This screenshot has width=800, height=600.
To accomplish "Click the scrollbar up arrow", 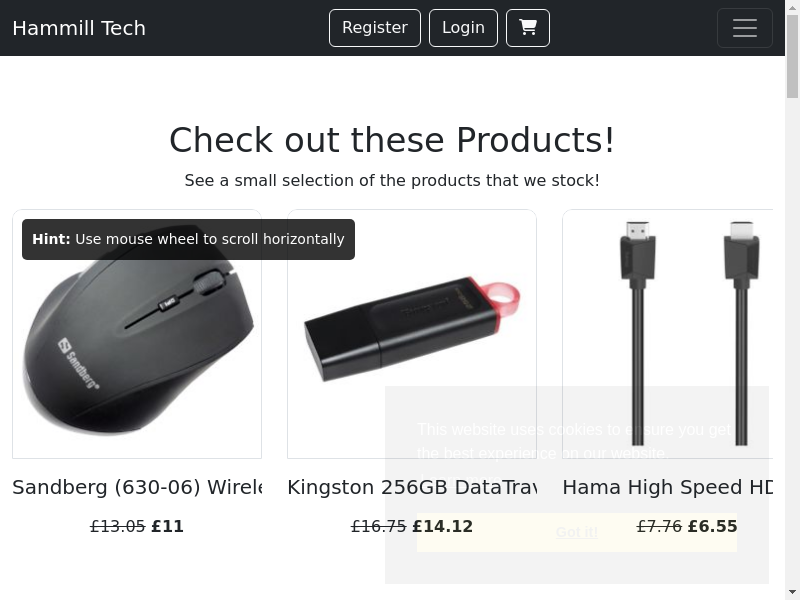I will click(x=792, y=8).
